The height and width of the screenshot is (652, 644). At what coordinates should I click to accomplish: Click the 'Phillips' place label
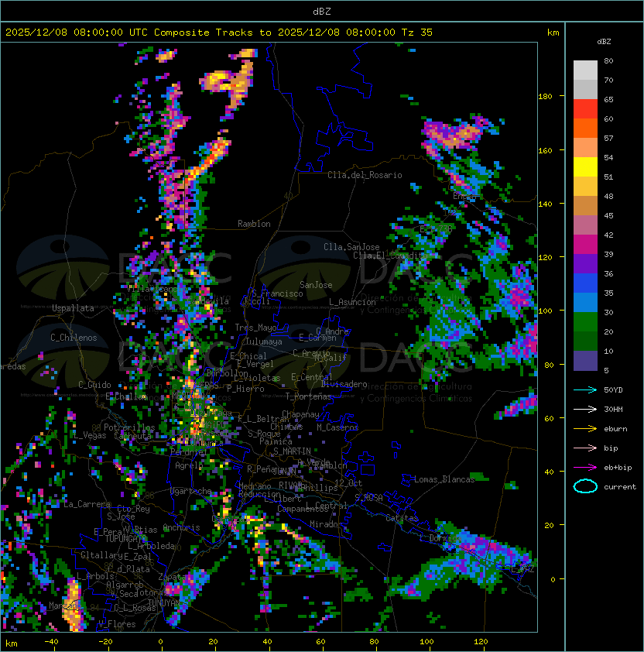click(320, 488)
